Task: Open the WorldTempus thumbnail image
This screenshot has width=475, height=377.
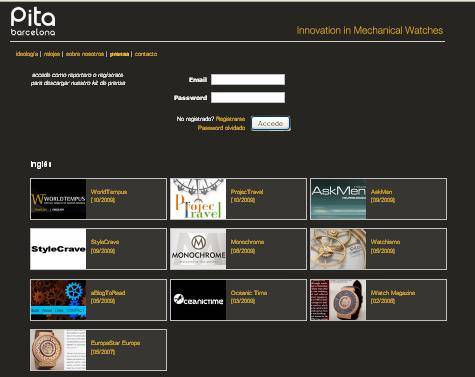Action: tap(58, 199)
